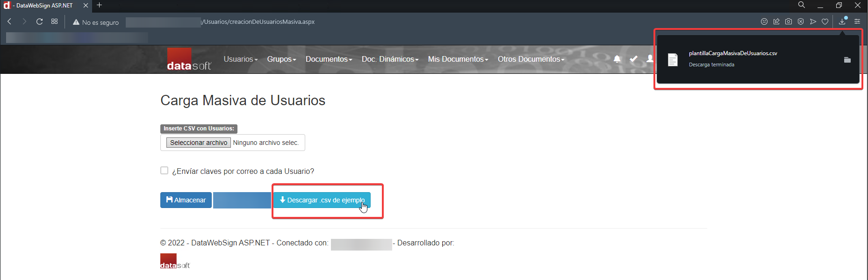The image size is (868, 280).
Task: Toggle the downloads panel icon
Action: tap(842, 22)
